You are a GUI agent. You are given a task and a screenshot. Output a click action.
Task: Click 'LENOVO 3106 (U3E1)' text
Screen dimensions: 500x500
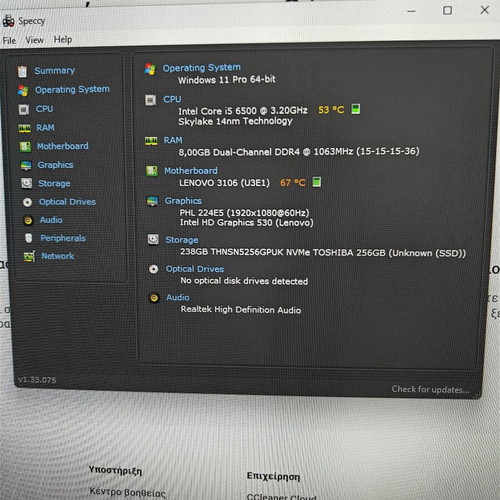click(x=224, y=183)
